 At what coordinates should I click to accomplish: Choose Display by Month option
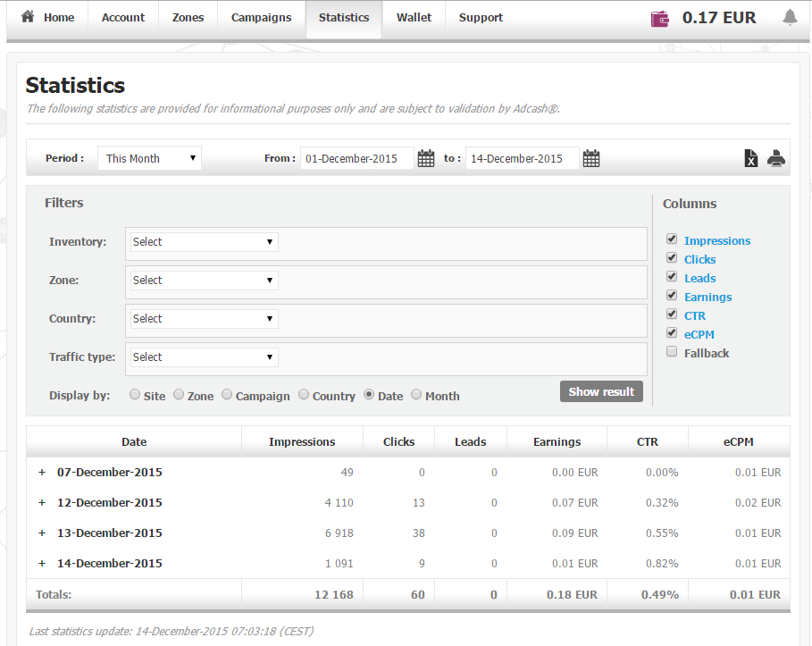click(416, 395)
